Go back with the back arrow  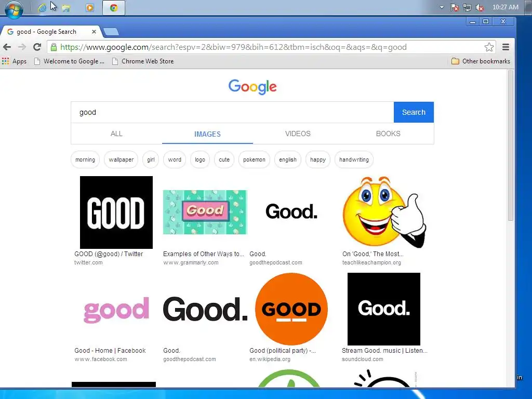pyautogui.click(x=7, y=47)
